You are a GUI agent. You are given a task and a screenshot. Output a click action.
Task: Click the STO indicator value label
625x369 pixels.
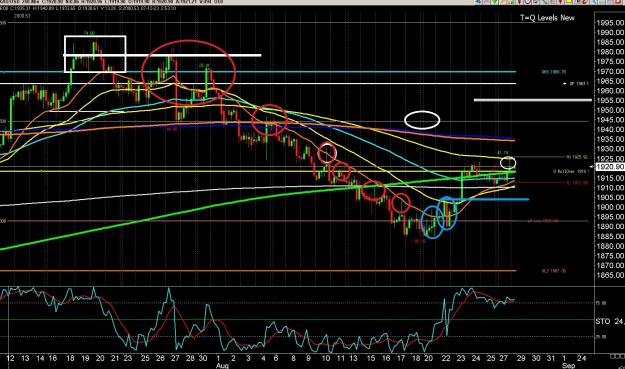(610, 321)
